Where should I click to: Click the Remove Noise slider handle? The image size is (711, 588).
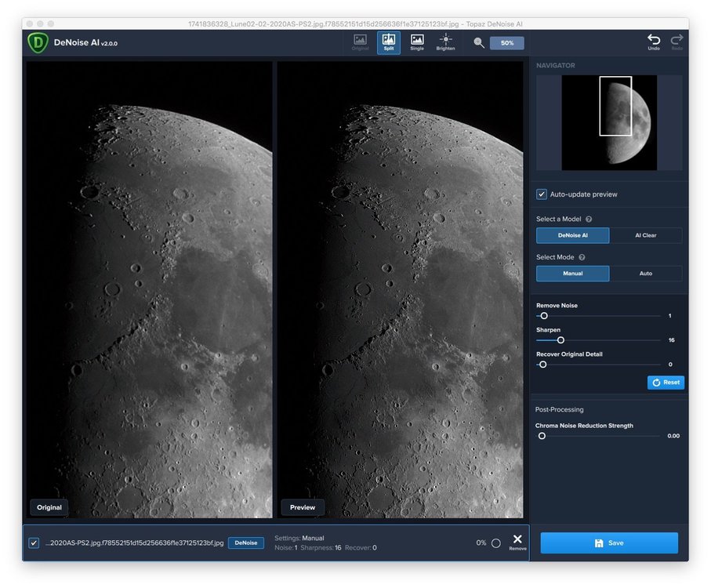tap(544, 316)
